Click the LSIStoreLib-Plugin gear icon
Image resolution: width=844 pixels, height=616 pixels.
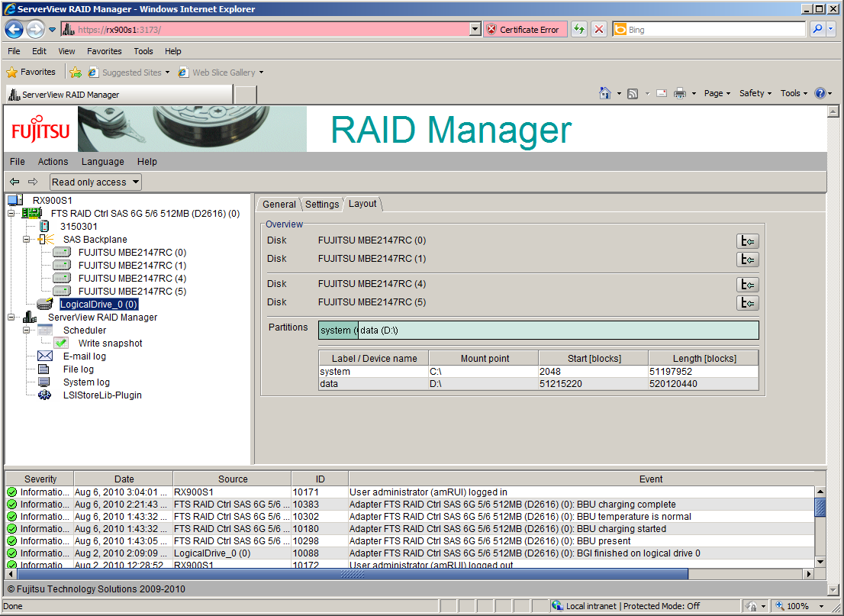(x=45, y=395)
